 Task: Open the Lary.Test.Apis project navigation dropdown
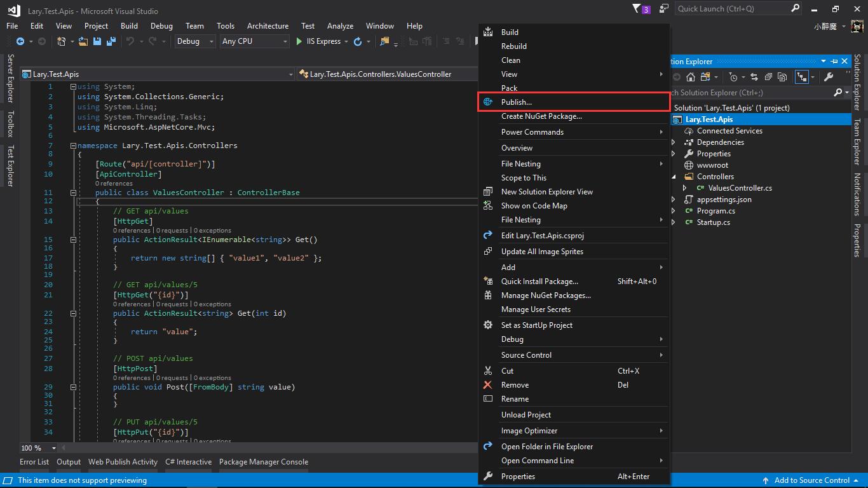pos(158,74)
